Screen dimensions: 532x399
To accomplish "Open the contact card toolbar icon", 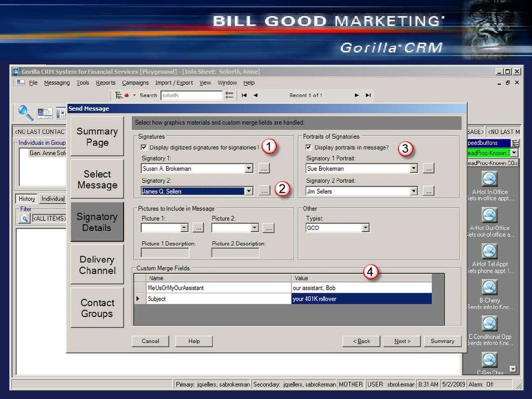I will coord(45,113).
